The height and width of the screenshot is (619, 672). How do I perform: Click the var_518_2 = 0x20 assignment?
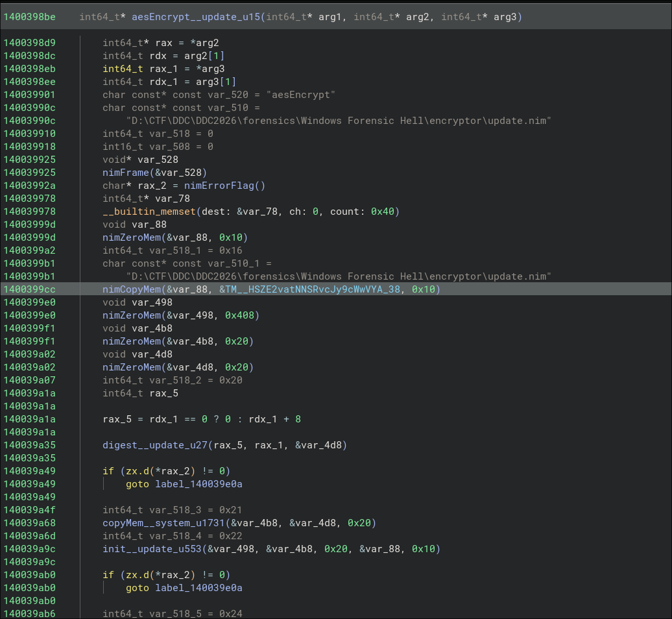click(173, 380)
